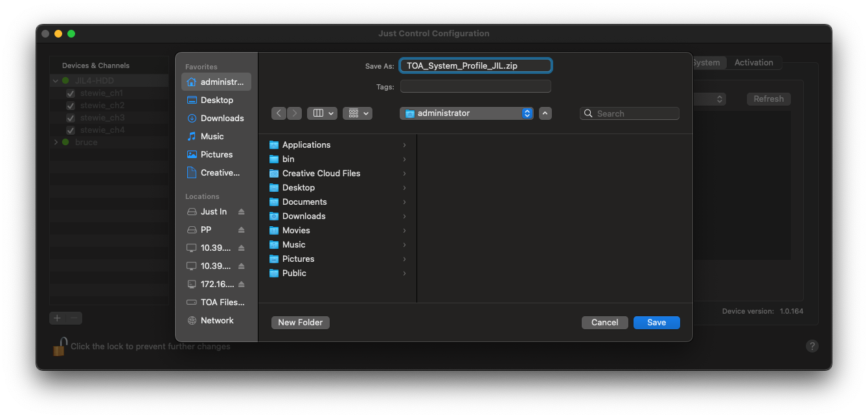Viewport: 868px width, 418px height.
Task: Click the Save button
Action: click(656, 322)
